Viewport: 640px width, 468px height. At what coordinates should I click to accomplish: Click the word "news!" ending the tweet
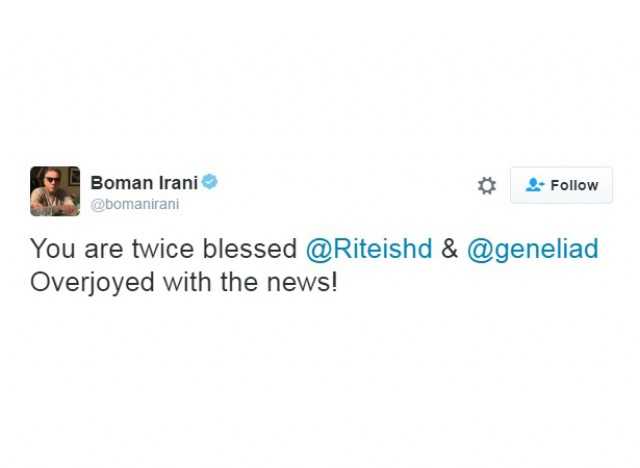302,282
